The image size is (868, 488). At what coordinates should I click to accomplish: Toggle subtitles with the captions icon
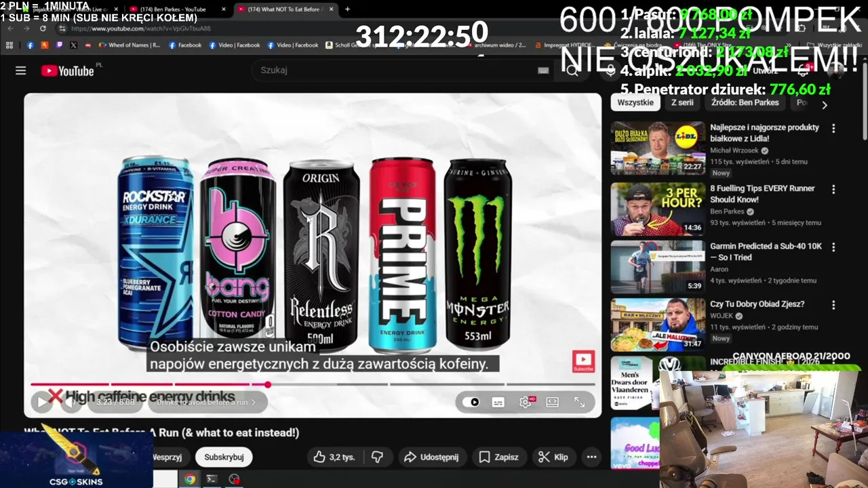click(498, 402)
